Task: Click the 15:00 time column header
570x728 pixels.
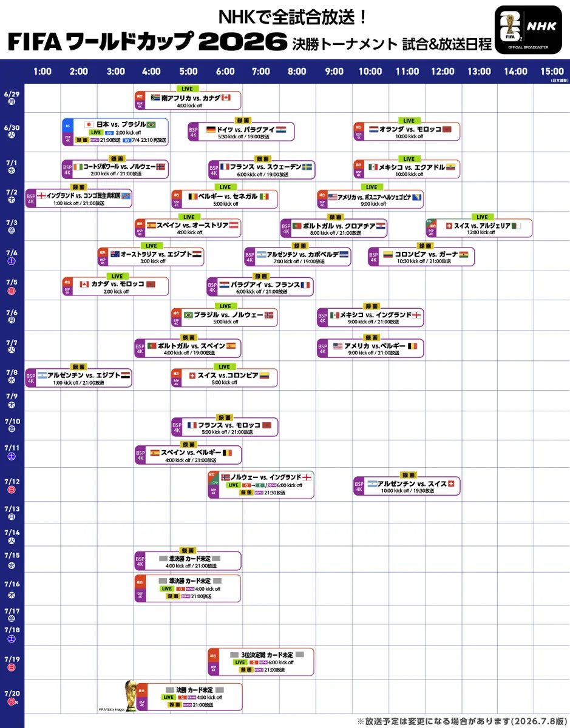Action: 552,72
